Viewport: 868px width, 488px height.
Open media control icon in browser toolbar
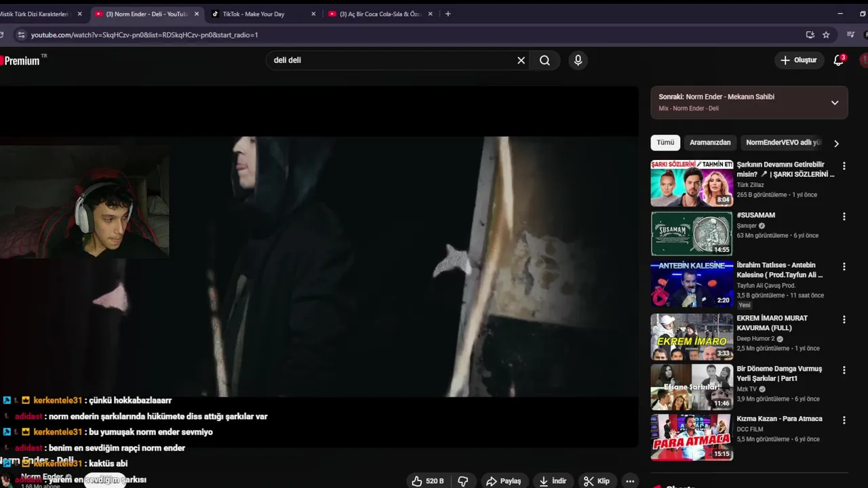[851, 35]
